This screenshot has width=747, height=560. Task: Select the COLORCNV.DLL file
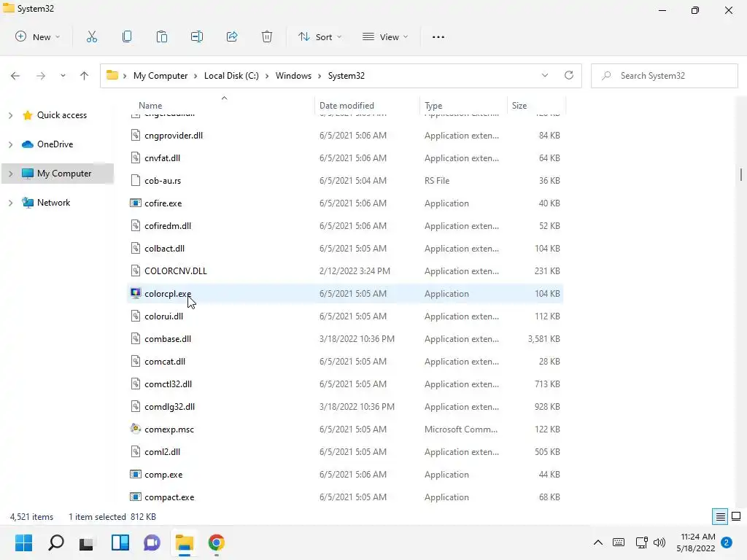(x=345, y=271)
